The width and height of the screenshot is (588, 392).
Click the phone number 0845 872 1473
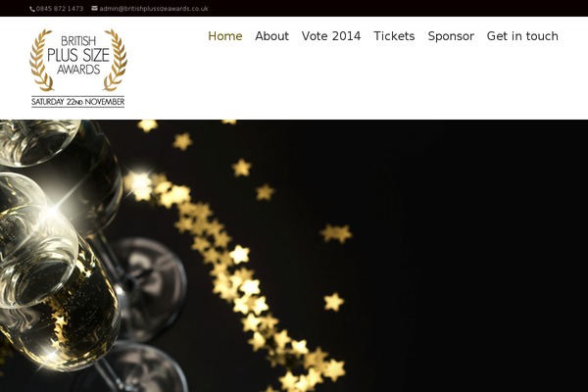(x=60, y=9)
